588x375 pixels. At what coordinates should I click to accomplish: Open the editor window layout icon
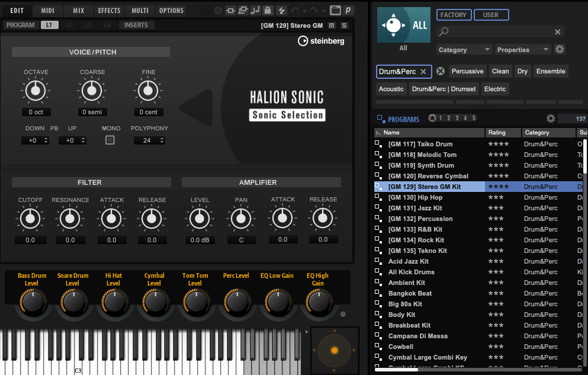[335, 11]
